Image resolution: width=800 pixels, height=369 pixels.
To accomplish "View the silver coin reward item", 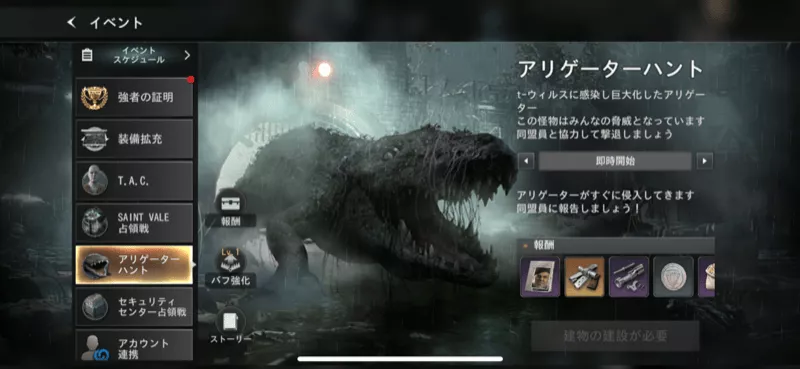I will [673, 277].
